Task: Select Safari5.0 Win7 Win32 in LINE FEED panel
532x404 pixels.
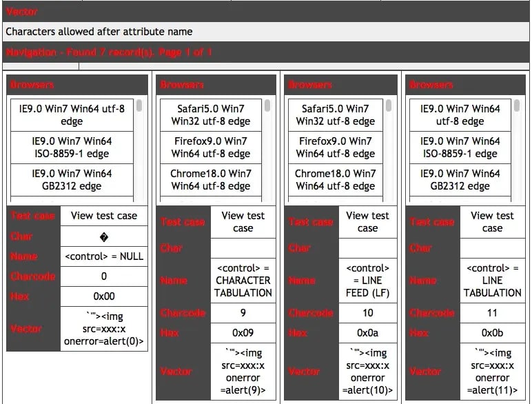Action: (336, 115)
